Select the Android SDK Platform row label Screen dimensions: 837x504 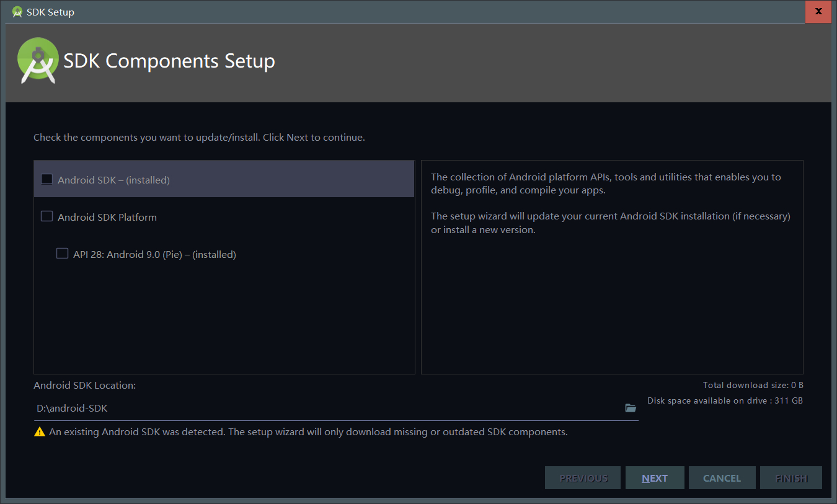107,217
